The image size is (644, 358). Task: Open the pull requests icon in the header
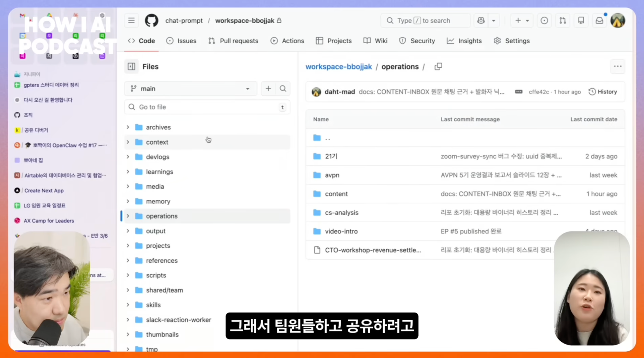[x=562, y=20]
